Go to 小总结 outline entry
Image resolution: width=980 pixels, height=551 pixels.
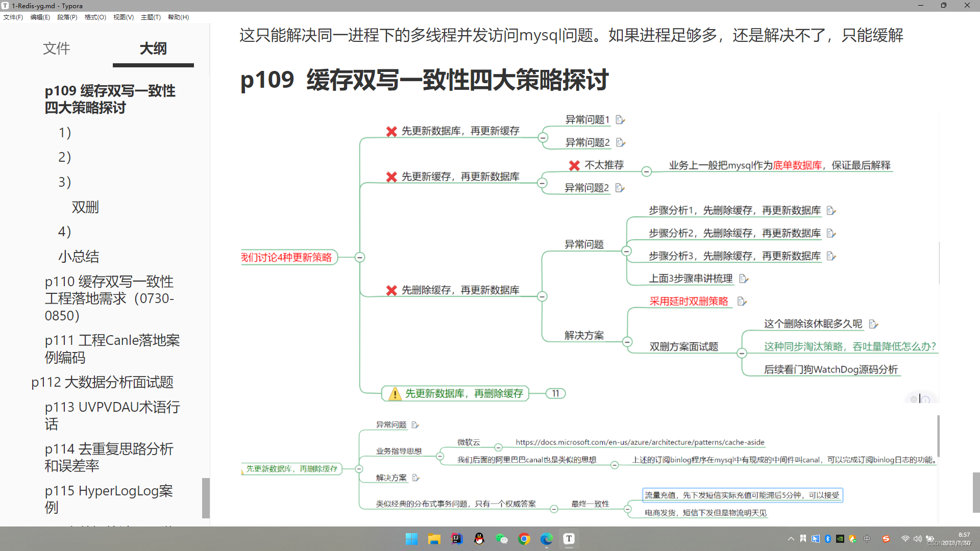point(79,256)
